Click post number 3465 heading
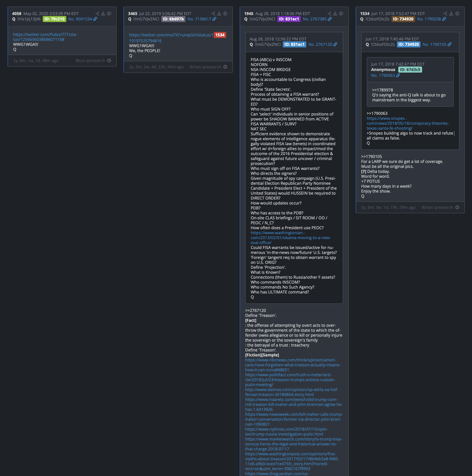 pyautogui.click(x=133, y=13)
